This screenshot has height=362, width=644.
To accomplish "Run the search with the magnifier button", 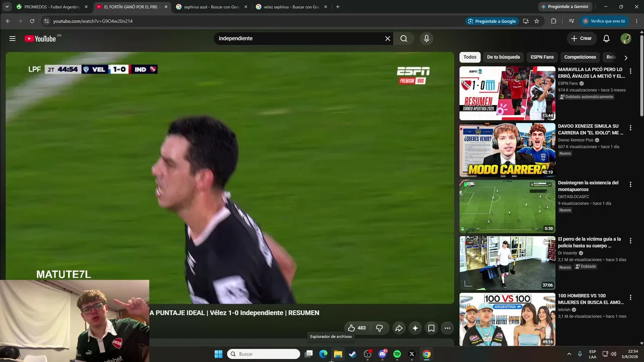I will 404,39.
